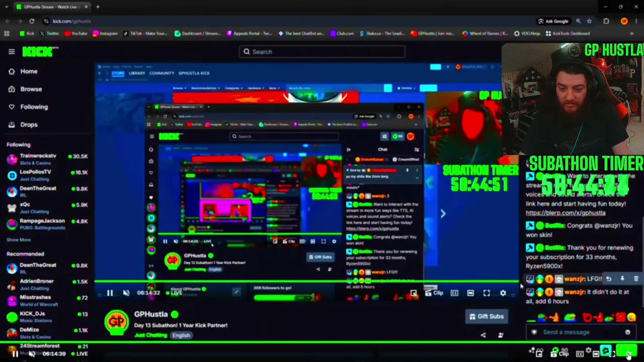
Task: Open the blerp.com/x/gphustla chat link
Action: [566, 213]
